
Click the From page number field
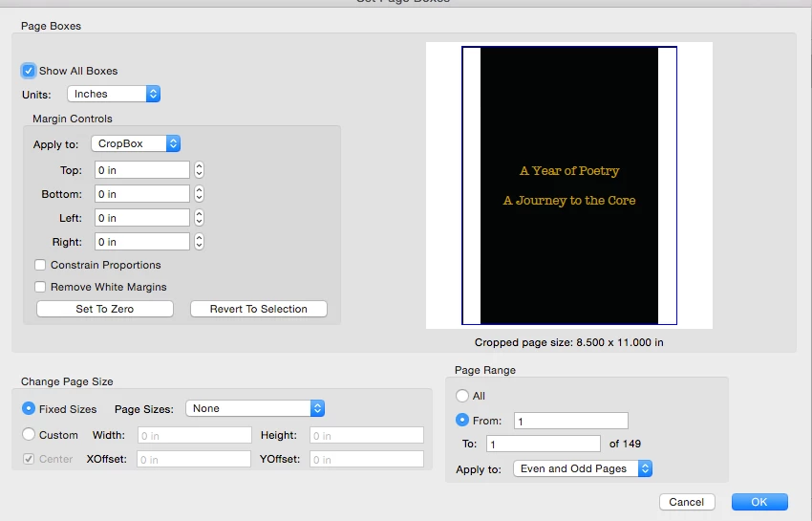[x=571, y=421]
